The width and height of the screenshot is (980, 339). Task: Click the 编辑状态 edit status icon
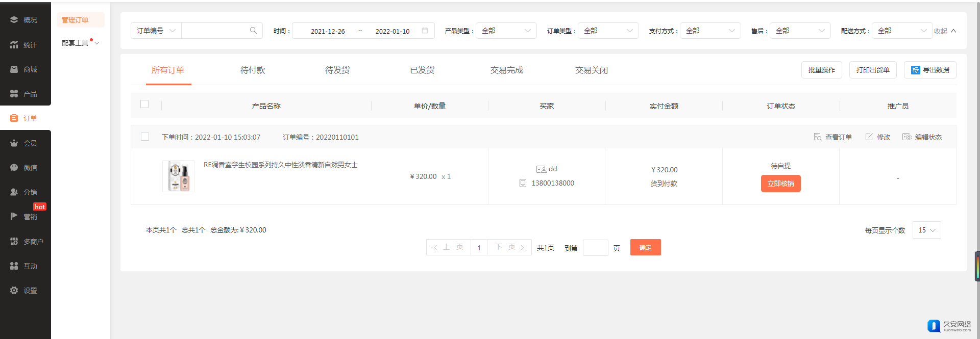point(906,137)
